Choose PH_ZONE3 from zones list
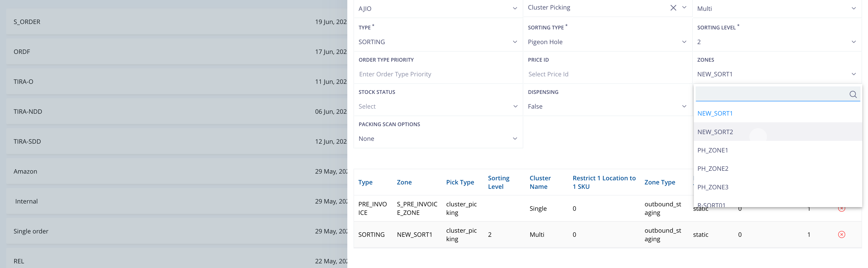This screenshot has height=268, width=868. [x=778, y=187]
